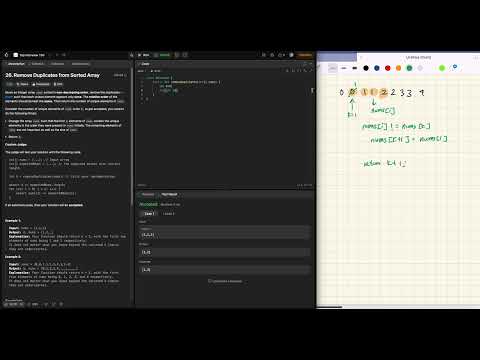Open the Test Result tab
This screenshot has height=360, width=480.
tap(168, 194)
